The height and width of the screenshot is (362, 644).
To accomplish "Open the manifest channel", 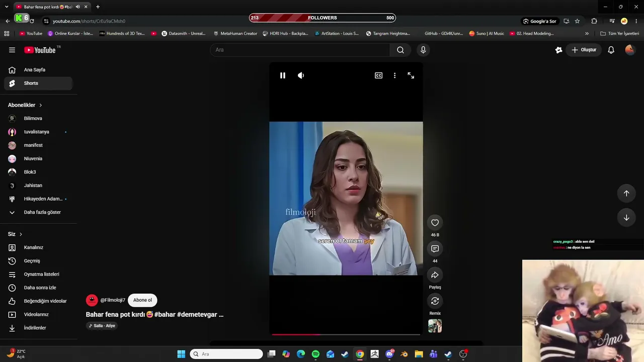I will [x=38, y=145].
